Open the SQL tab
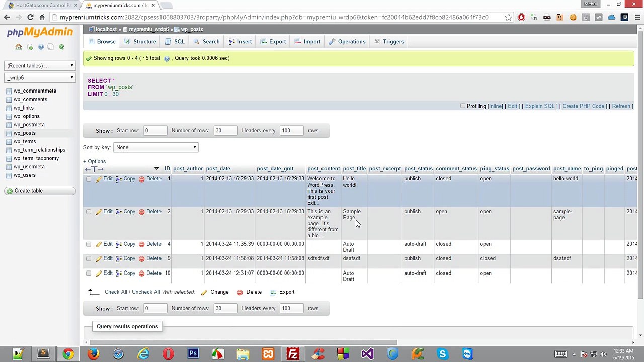This screenshot has height=362, width=644. click(175, 42)
